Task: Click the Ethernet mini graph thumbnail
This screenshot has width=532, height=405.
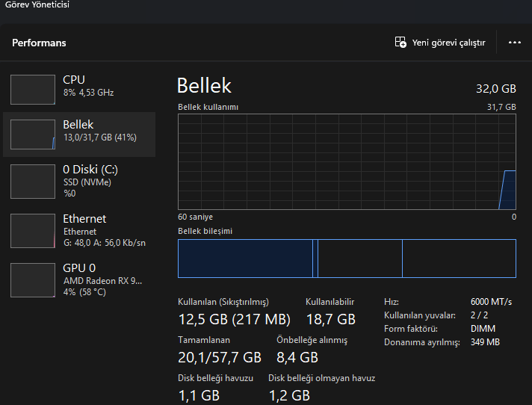Action: point(33,231)
